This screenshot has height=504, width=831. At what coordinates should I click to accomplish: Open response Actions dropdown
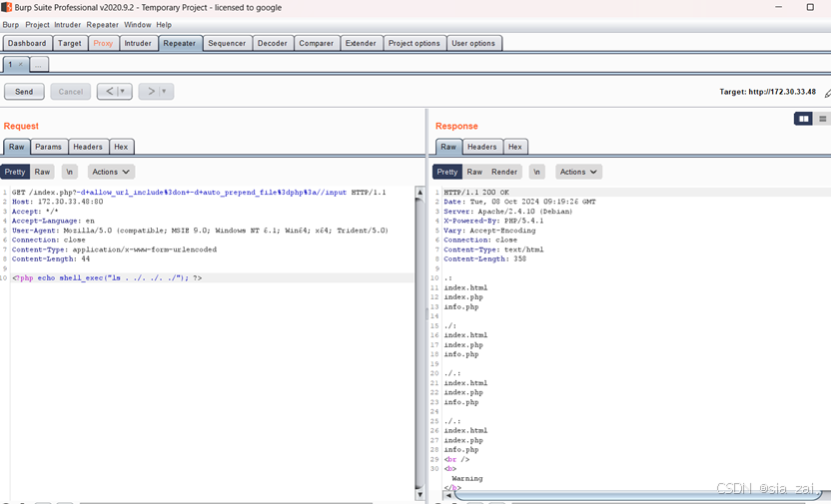click(x=578, y=172)
